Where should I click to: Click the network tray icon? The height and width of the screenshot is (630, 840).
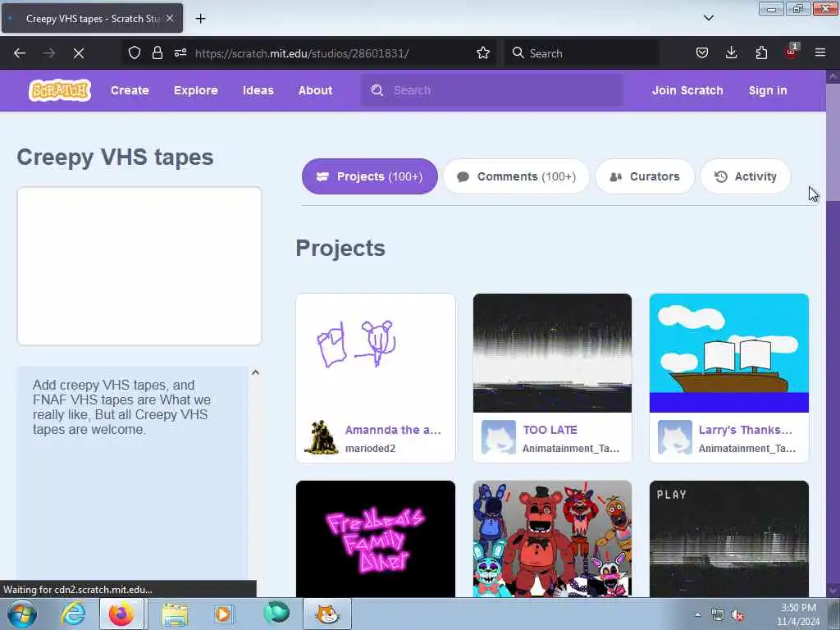click(717, 615)
